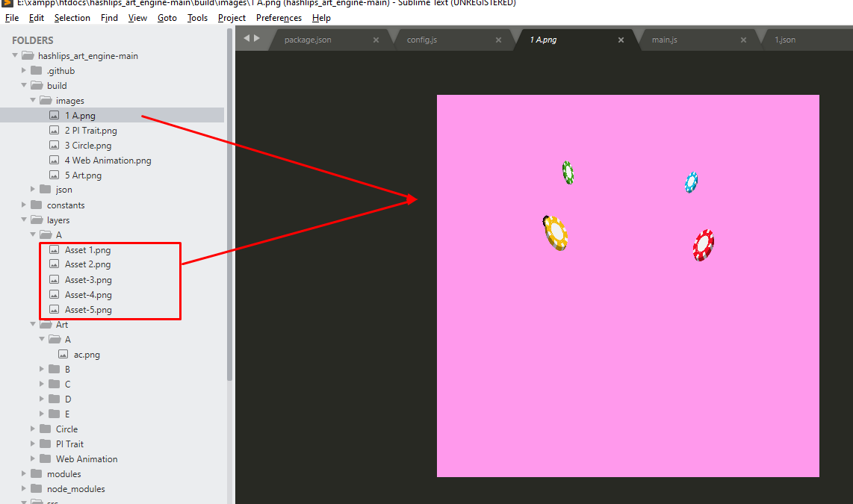Collapse the layers folder
This screenshot has width=853, height=504.
[23, 220]
